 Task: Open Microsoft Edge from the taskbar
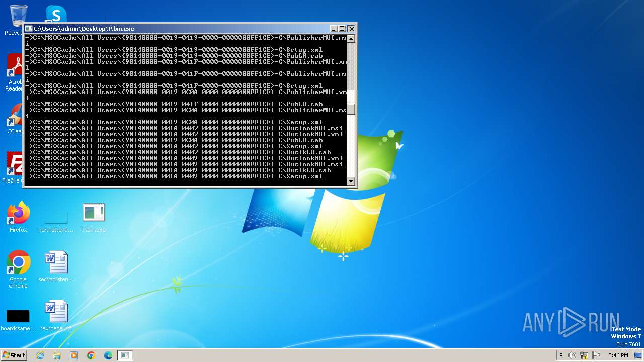coord(108,355)
